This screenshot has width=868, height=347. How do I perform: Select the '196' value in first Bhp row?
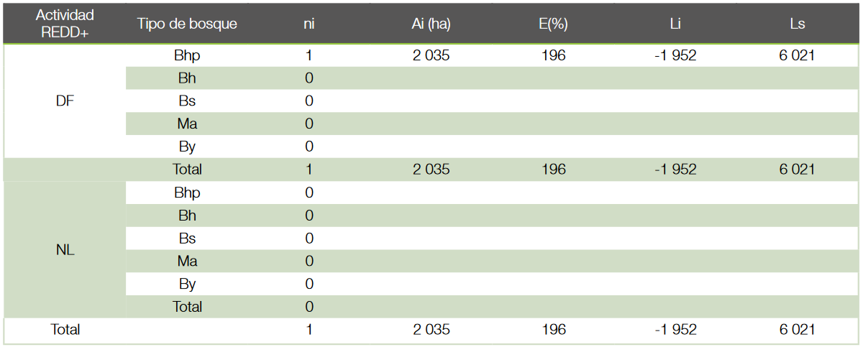pyautogui.click(x=553, y=55)
